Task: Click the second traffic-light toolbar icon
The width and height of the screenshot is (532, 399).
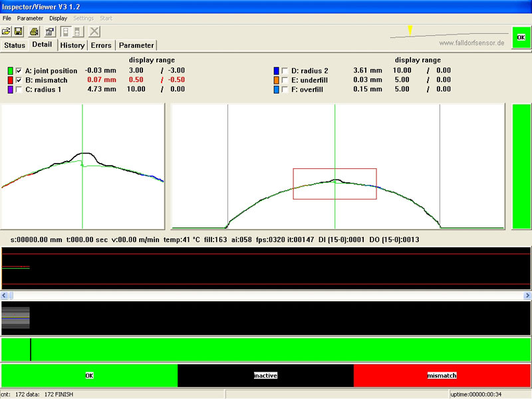Action: (x=77, y=31)
